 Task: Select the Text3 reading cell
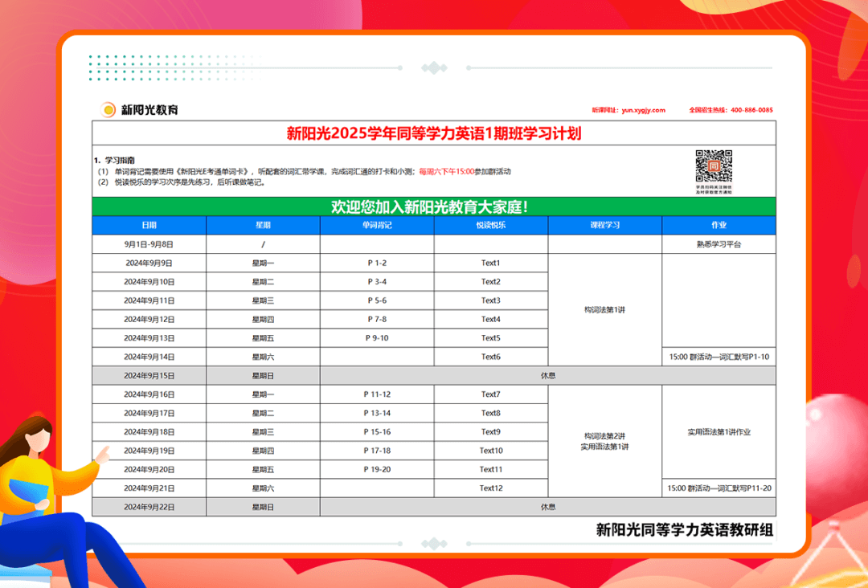(x=491, y=300)
